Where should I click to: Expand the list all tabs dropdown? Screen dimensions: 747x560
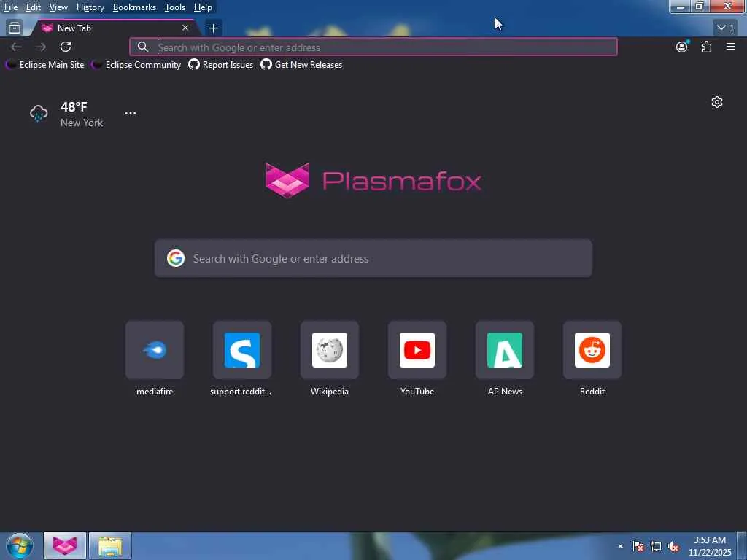[726, 28]
